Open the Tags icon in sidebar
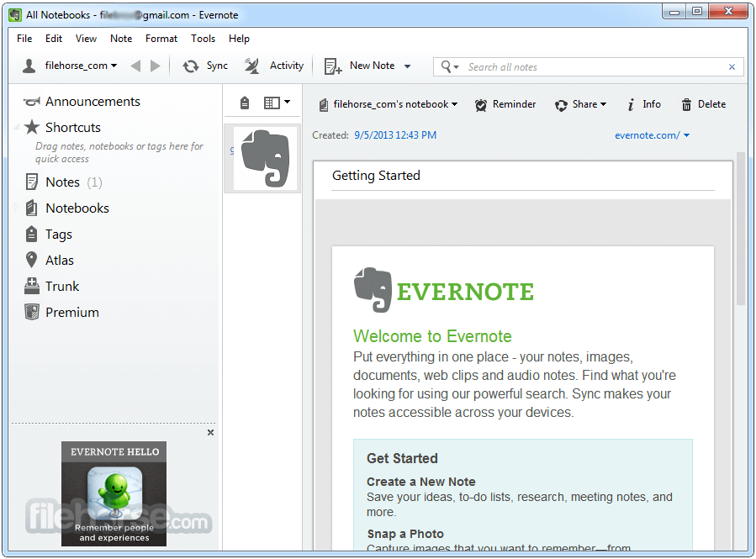756x559 pixels. click(x=31, y=235)
